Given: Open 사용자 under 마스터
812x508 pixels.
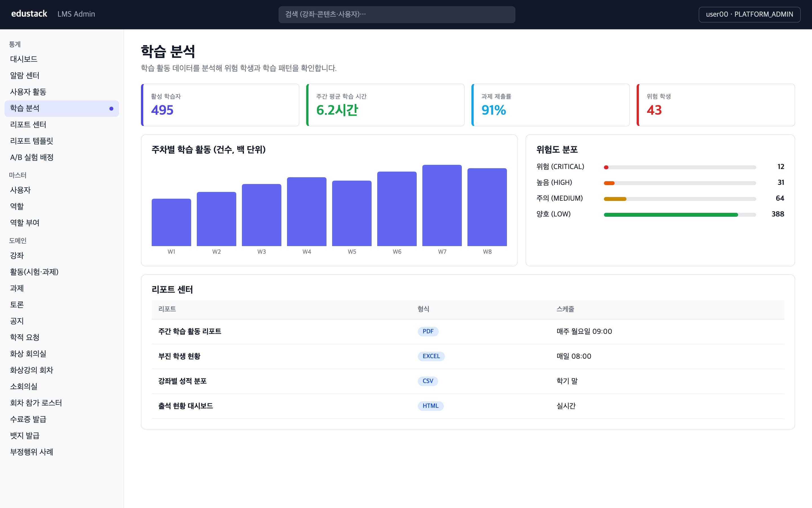Looking at the screenshot, I should click(62, 190).
